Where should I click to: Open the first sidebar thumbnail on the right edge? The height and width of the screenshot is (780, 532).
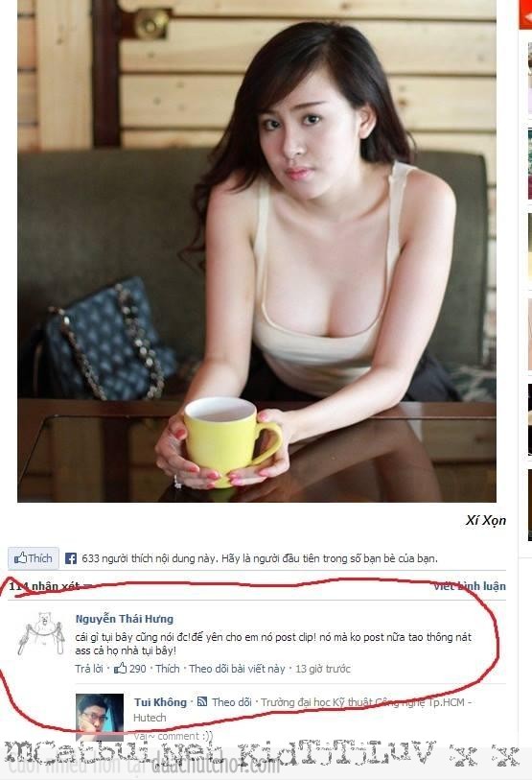[x=529, y=79]
